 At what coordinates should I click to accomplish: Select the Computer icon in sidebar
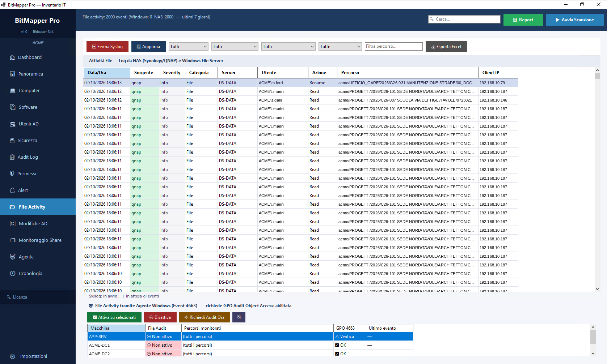tap(13, 91)
